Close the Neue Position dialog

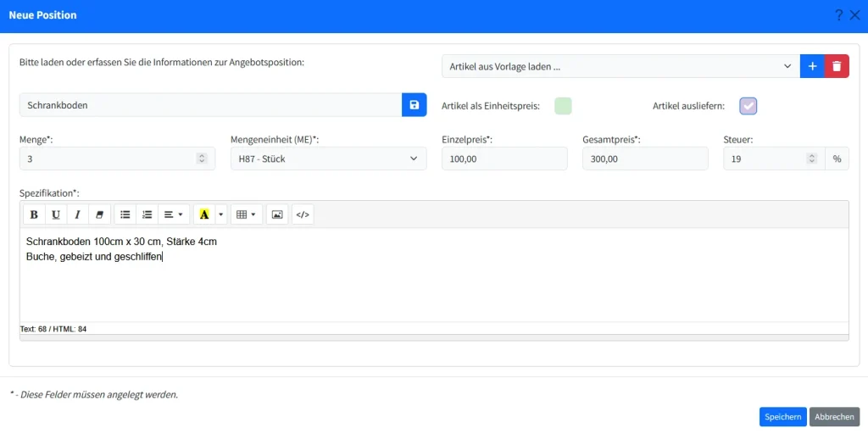(x=854, y=15)
